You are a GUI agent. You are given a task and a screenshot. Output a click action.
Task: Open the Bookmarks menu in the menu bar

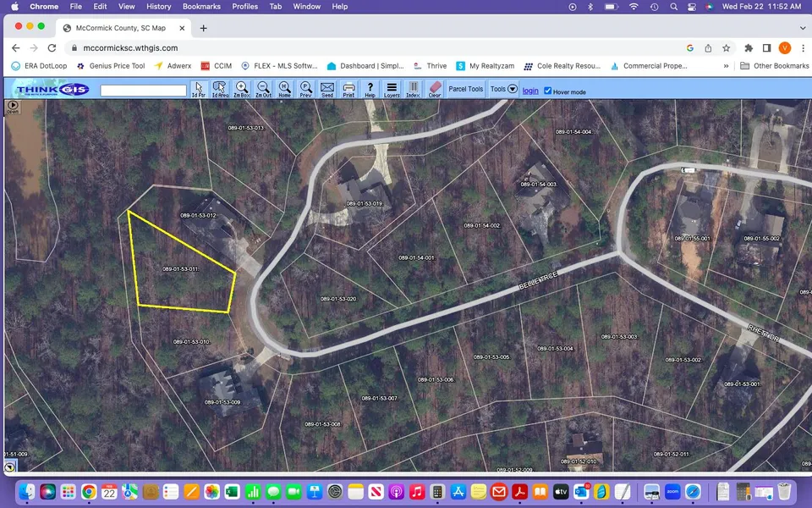click(201, 7)
